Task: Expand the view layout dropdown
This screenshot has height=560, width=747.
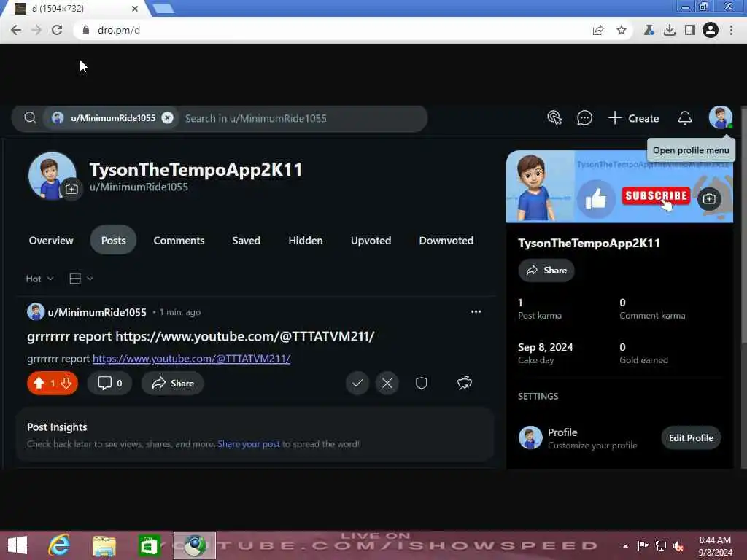Action: (x=80, y=279)
